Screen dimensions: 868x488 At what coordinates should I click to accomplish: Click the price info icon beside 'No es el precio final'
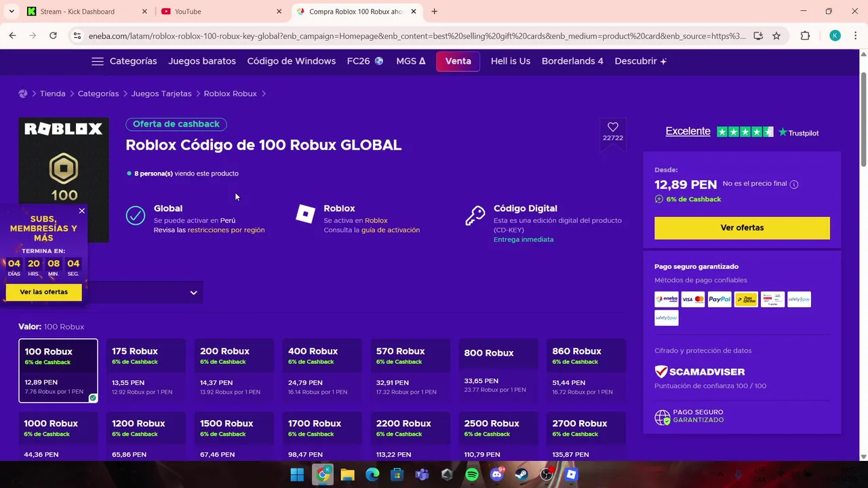point(794,184)
